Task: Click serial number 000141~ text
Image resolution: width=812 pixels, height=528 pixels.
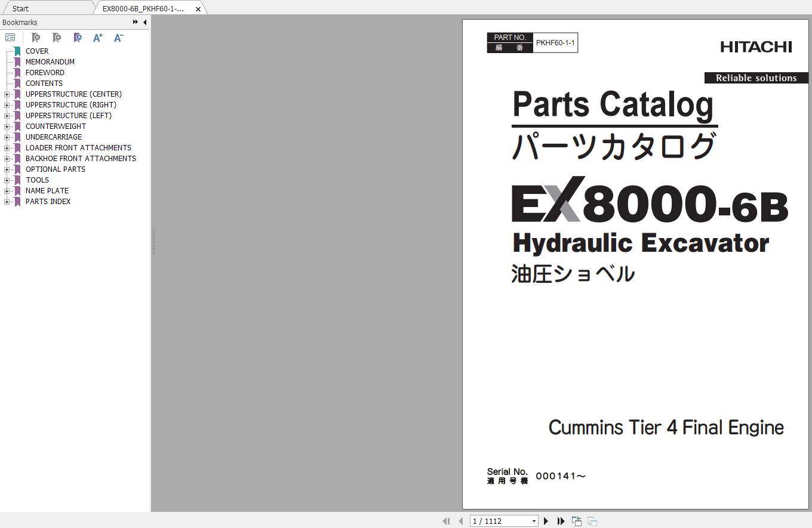Action: point(561,476)
